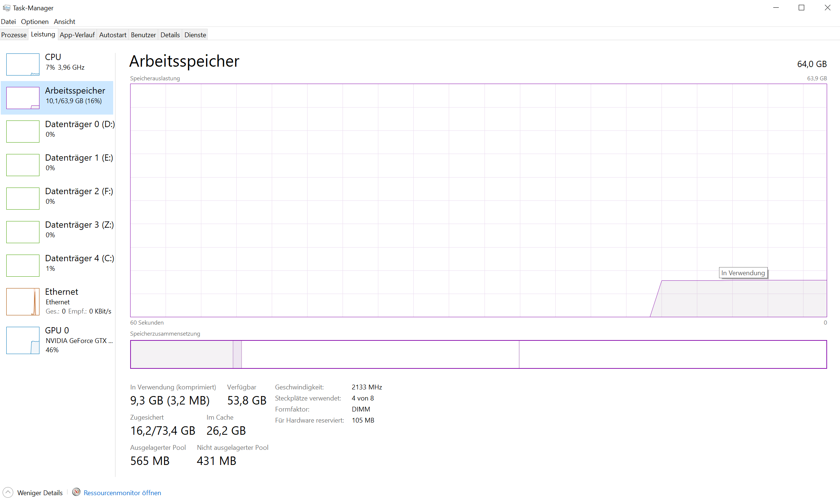
Task: Select the CPU mini graph thumbnail
Action: (22, 64)
